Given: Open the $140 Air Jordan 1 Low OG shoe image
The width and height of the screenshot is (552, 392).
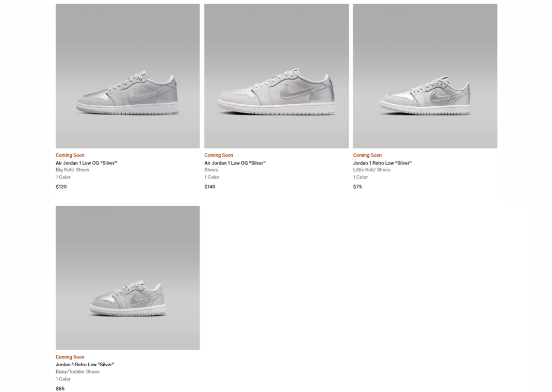Looking at the screenshot, I should point(277,76).
